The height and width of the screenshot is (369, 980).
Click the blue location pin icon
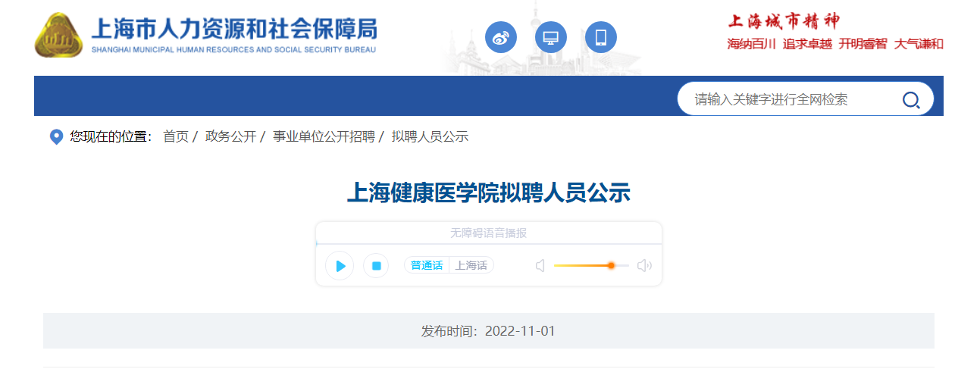tap(56, 137)
